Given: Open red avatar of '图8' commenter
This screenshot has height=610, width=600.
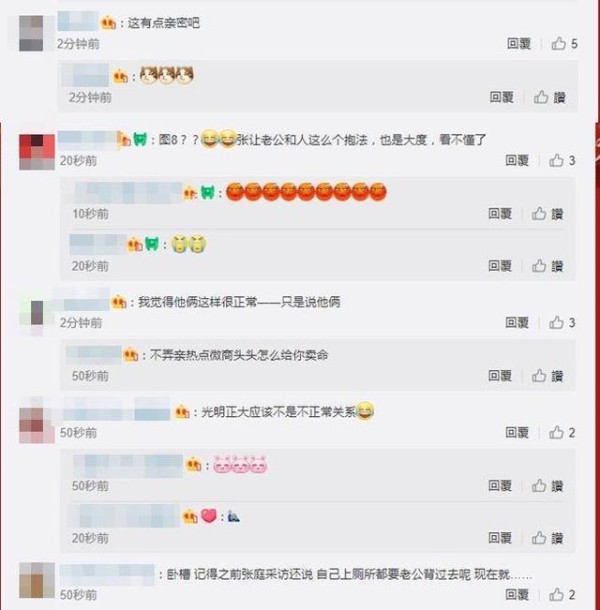Looking at the screenshot, I should (x=37, y=152).
